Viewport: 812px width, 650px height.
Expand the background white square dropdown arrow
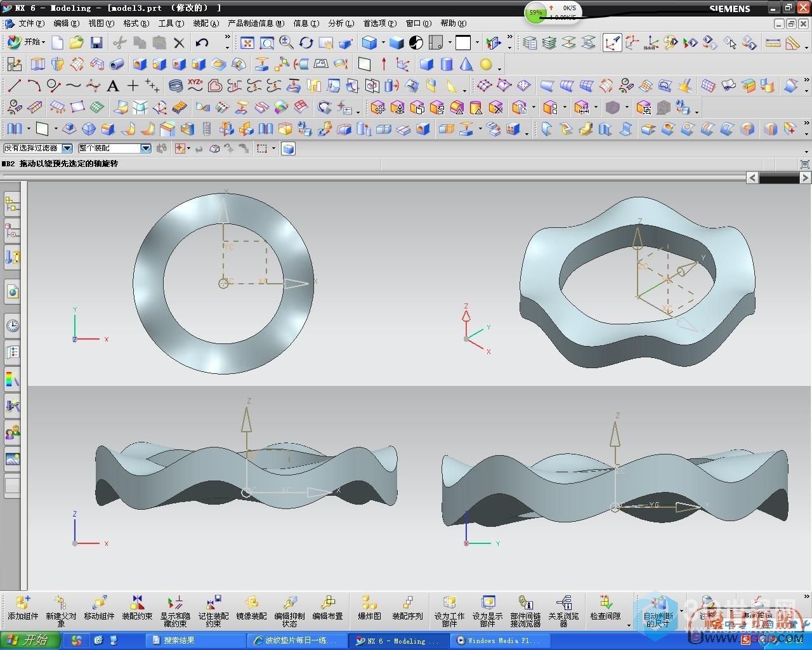pyautogui.click(x=477, y=43)
